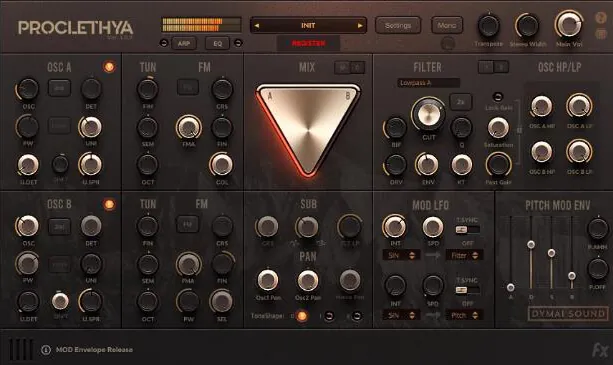Viewport: 613px width, 365px height.
Task: Click the DYMAI SOUND logo
Action: [x=568, y=313]
